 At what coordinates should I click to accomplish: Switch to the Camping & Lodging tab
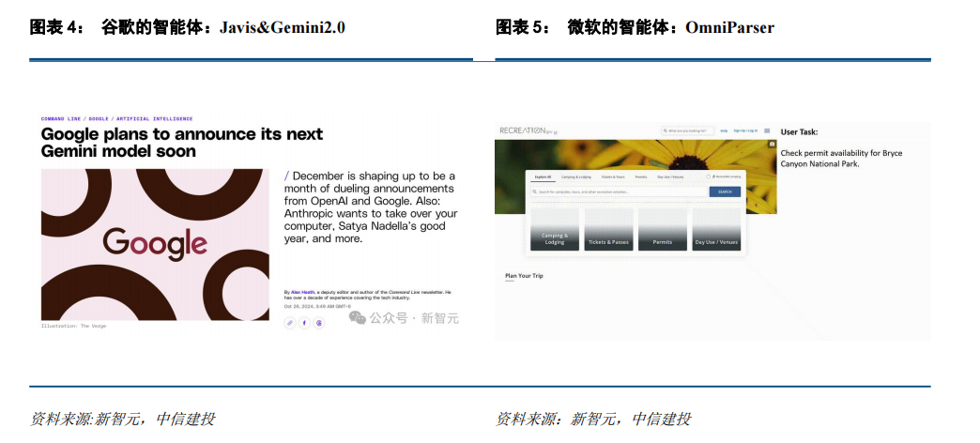[x=575, y=176]
